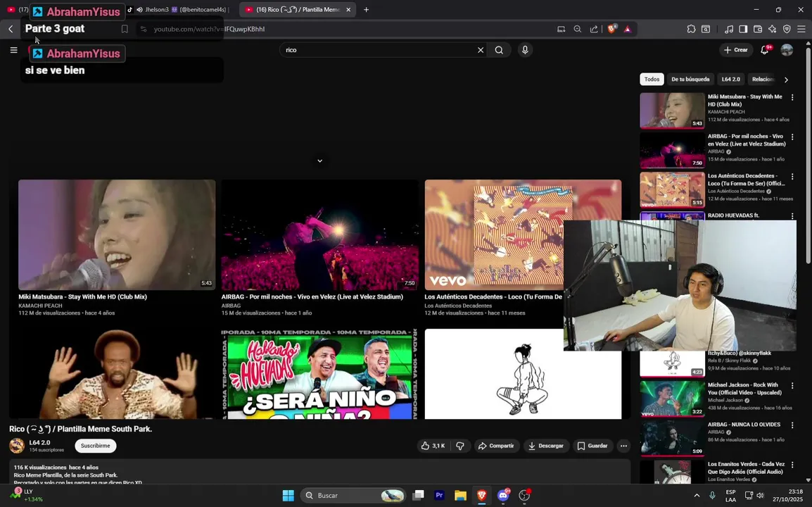Image resolution: width=812 pixels, height=507 pixels.
Task: Open options for sidebar AIRBAG NUNCA LO OLVIDES
Action: tap(792, 425)
